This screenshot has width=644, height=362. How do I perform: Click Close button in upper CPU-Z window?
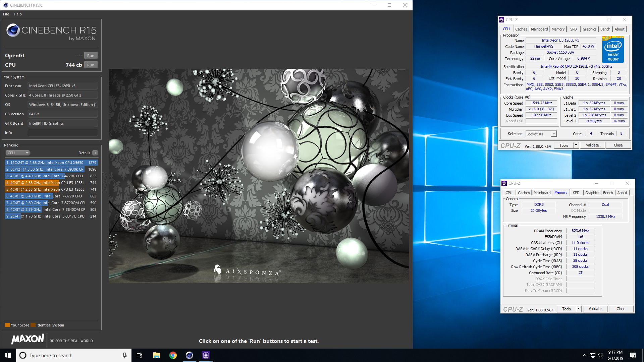pos(618,145)
